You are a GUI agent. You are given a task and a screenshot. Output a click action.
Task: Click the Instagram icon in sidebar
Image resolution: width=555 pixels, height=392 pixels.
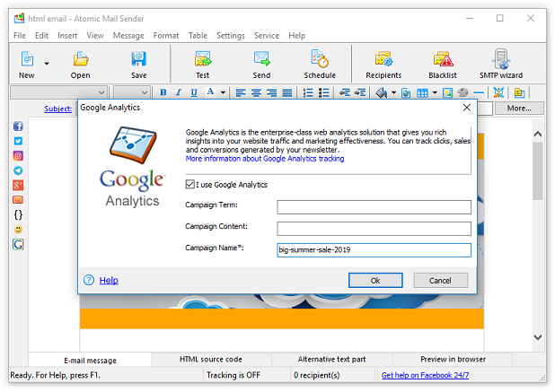click(18, 156)
